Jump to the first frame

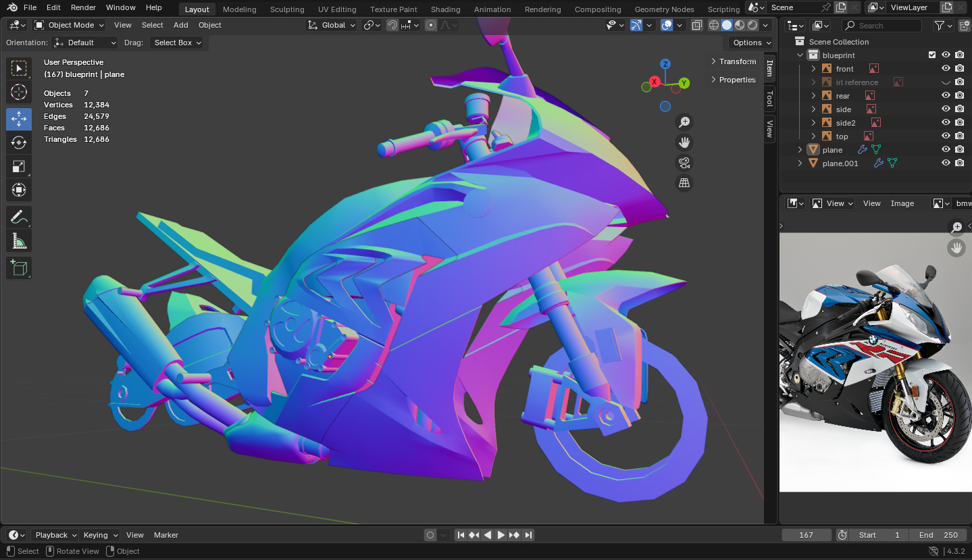tap(461, 535)
